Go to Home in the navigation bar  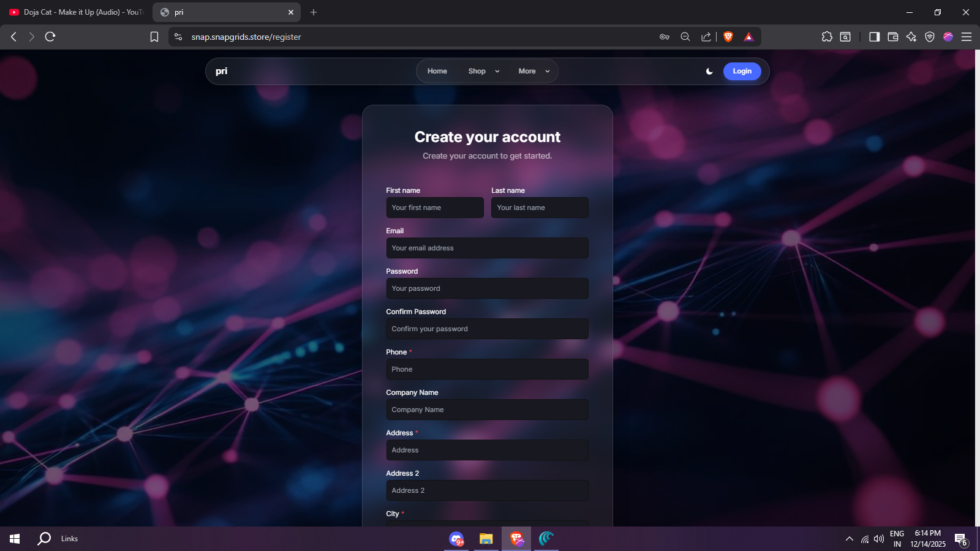437,72
